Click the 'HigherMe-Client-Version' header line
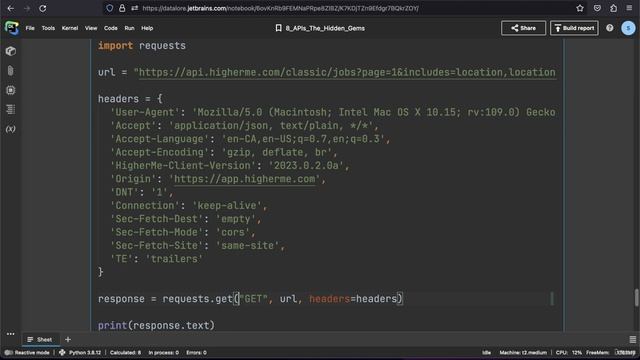 tap(230, 166)
